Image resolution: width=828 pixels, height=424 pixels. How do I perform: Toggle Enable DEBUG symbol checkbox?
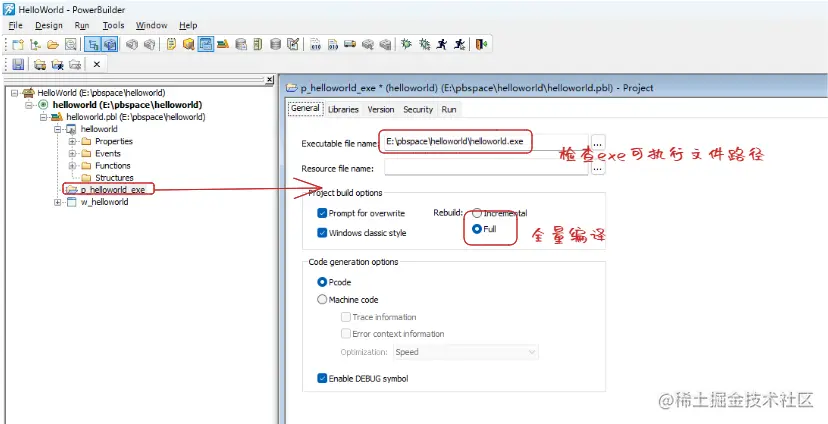pos(322,378)
